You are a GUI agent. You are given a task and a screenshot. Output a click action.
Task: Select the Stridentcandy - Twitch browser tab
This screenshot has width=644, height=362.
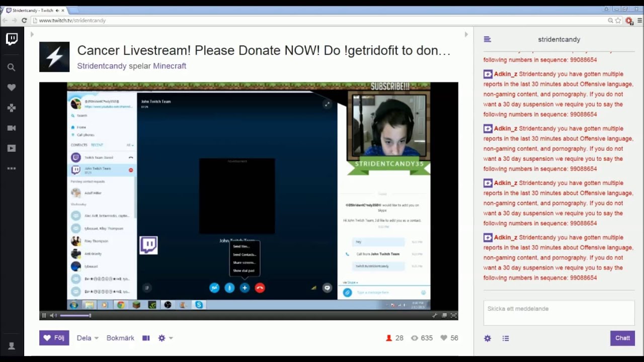34,10
